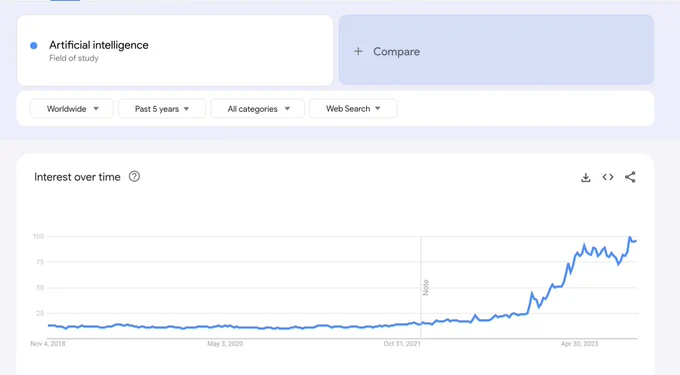The image size is (680, 375).
Task: Share the interest over time chart
Action: pos(630,177)
